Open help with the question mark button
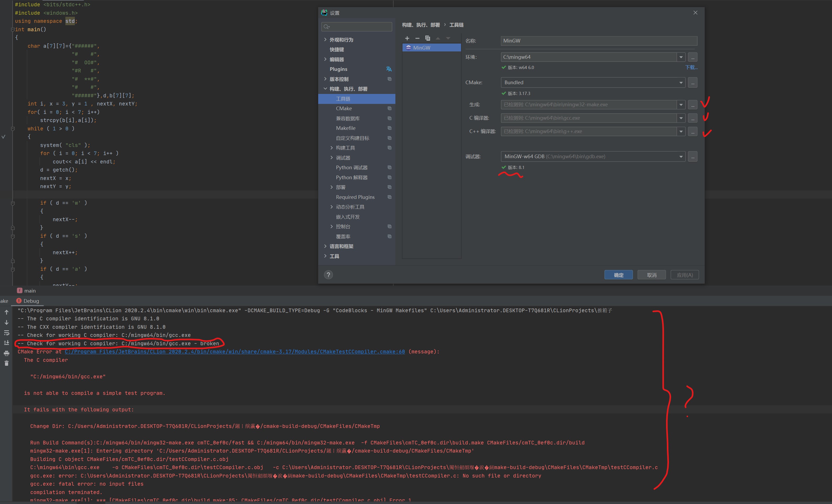Viewport: 832px width, 504px height. point(328,275)
